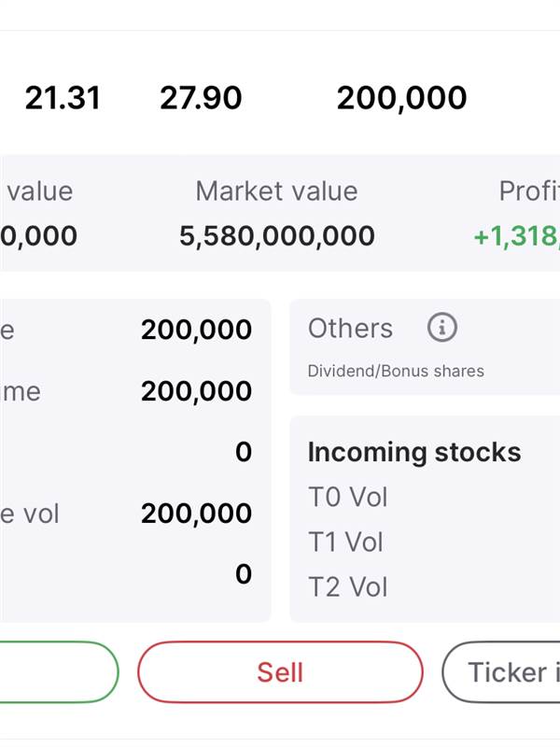Image resolution: width=560 pixels, height=747 pixels.
Task: Click the Incoming stocks heading
Action: (414, 452)
